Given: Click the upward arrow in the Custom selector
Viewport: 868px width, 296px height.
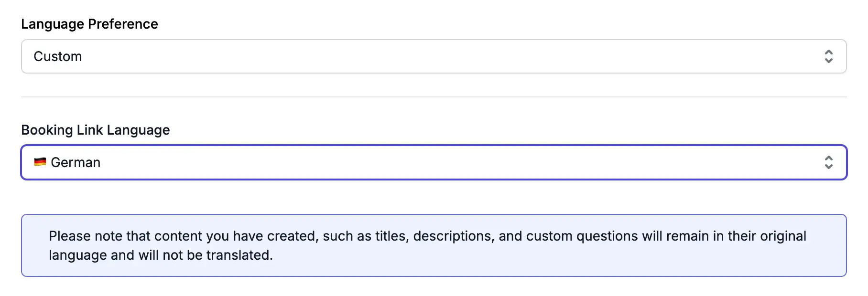Looking at the screenshot, I should (828, 52).
